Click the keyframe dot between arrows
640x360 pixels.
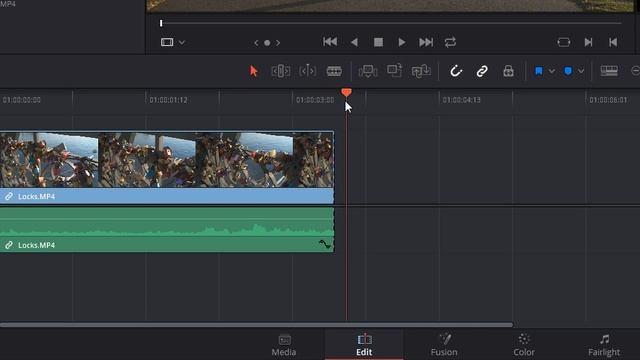pyautogui.click(x=267, y=43)
